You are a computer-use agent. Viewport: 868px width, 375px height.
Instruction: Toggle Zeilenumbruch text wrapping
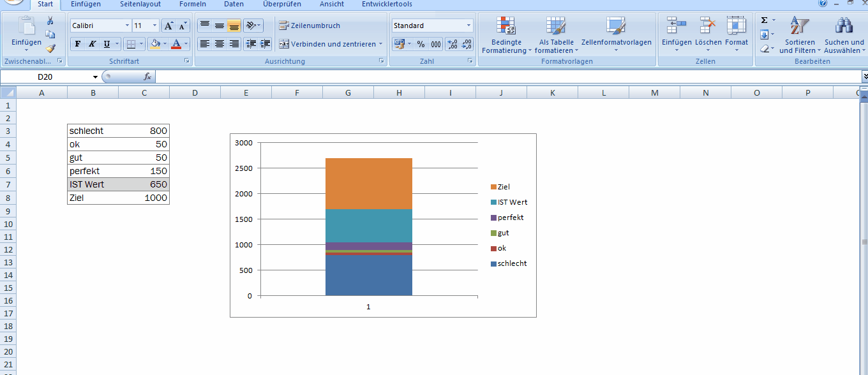[310, 26]
